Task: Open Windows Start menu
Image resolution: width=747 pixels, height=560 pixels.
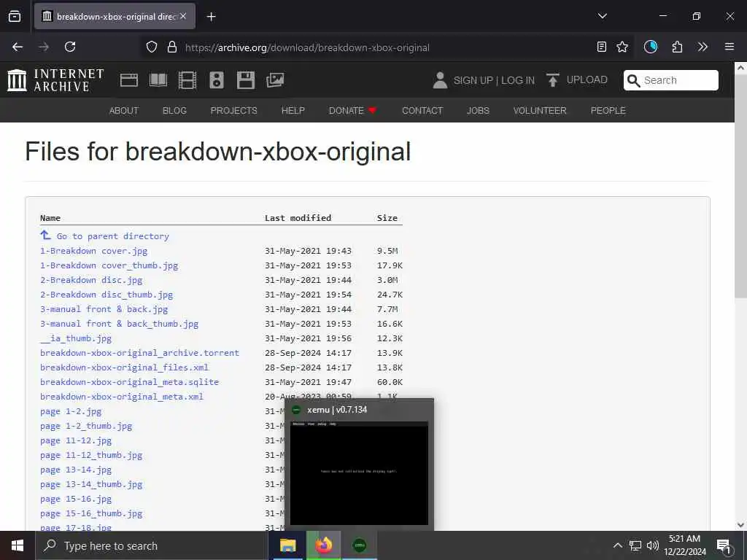Action: (18, 545)
